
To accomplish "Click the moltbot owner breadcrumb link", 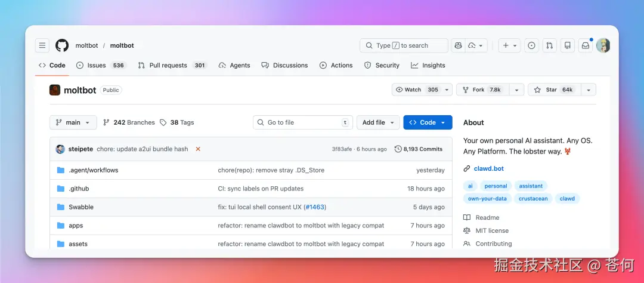I will [86, 45].
